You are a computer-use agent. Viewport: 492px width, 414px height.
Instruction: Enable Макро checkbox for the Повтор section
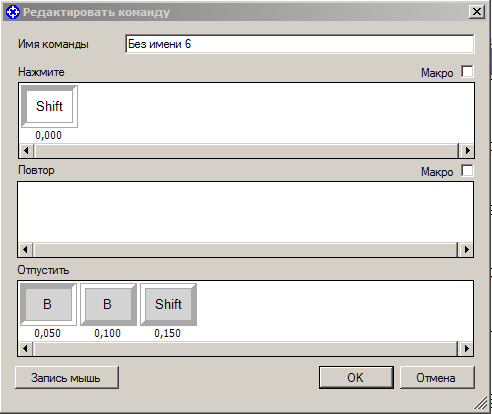pos(467,170)
